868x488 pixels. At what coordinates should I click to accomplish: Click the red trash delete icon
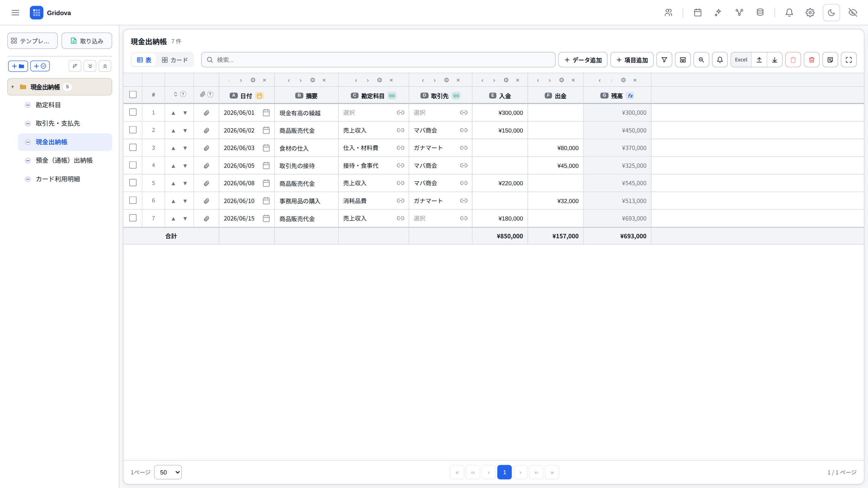(x=811, y=60)
